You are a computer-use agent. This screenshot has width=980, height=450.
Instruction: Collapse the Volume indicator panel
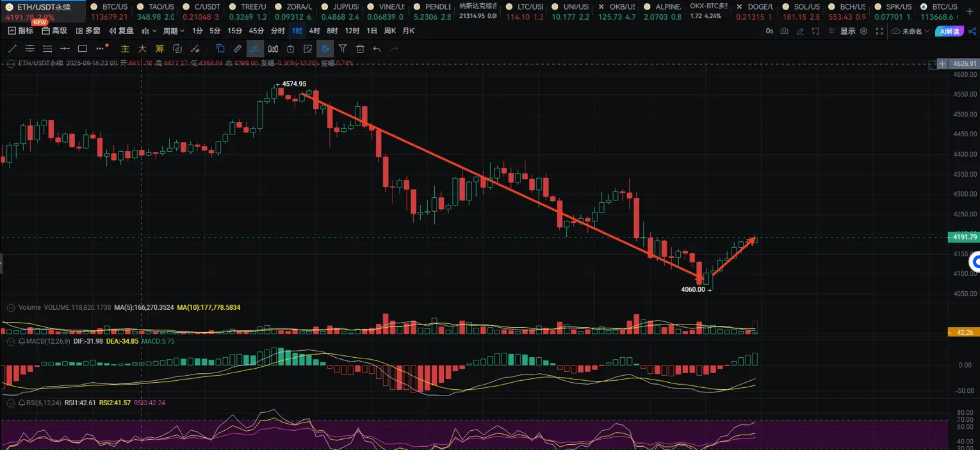pyautogui.click(x=11, y=308)
